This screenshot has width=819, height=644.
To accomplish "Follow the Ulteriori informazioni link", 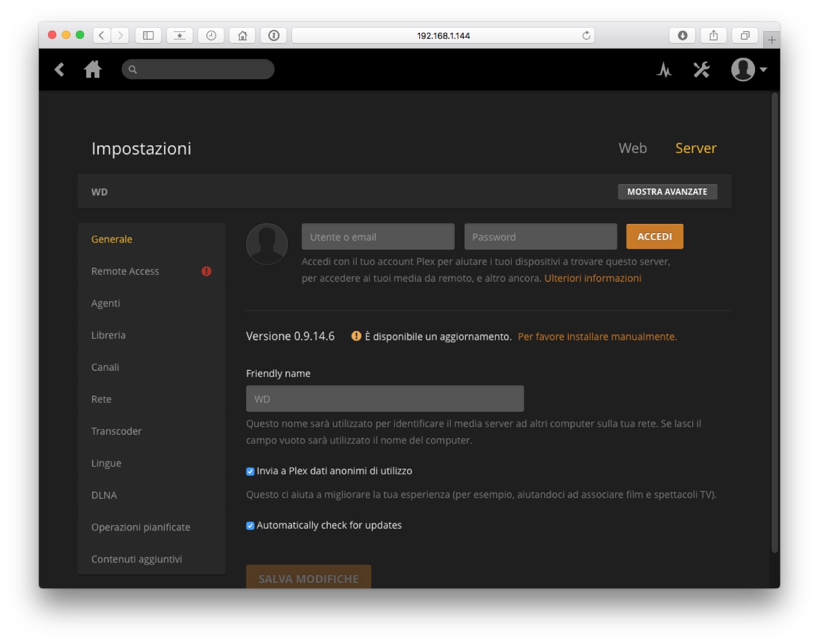I will click(x=592, y=278).
